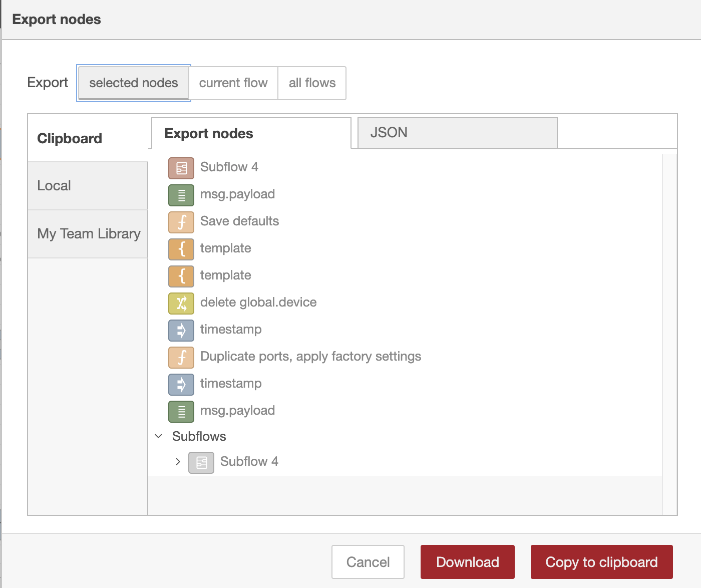
Task: Select the Subflow 4 label under Subflows
Action: pyautogui.click(x=249, y=461)
